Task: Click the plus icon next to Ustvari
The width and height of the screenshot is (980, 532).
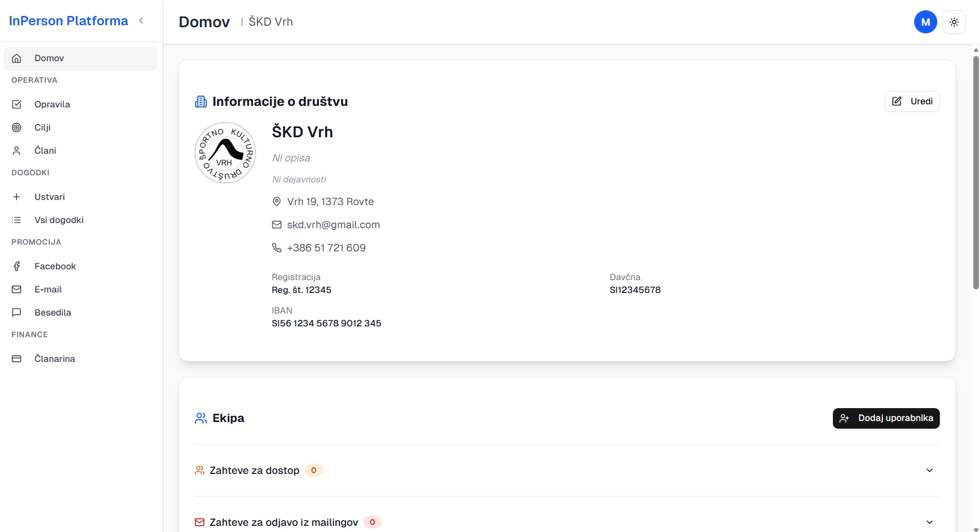Action: 17,197
